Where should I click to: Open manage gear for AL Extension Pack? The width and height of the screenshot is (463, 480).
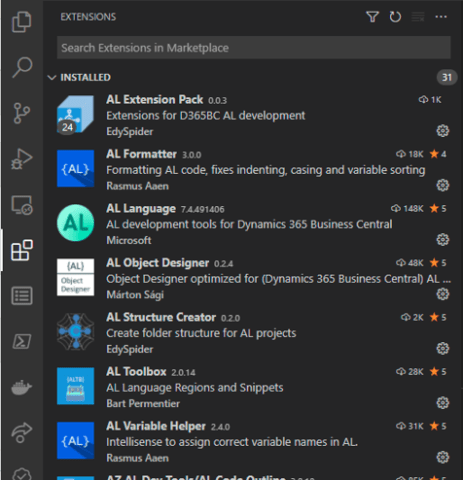point(443,131)
